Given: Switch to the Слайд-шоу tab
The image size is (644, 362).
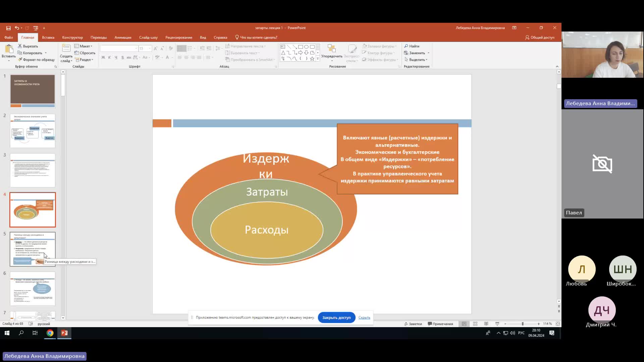Looking at the screenshot, I should (x=148, y=38).
